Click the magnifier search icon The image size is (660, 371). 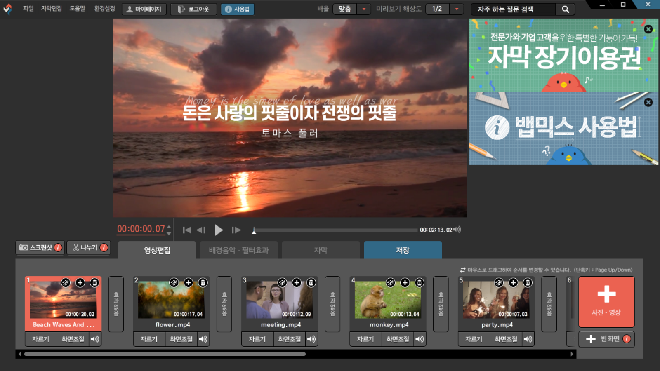tap(565, 9)
